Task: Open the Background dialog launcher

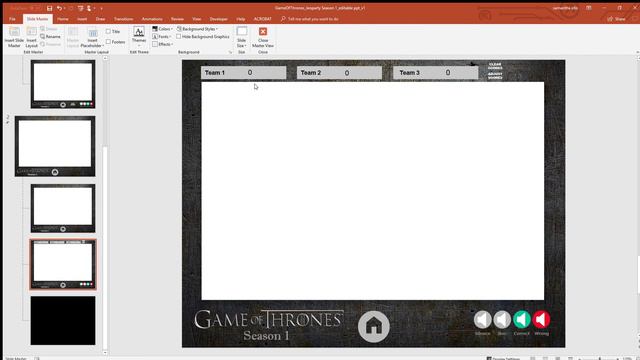Action: (x=230, y=52)
